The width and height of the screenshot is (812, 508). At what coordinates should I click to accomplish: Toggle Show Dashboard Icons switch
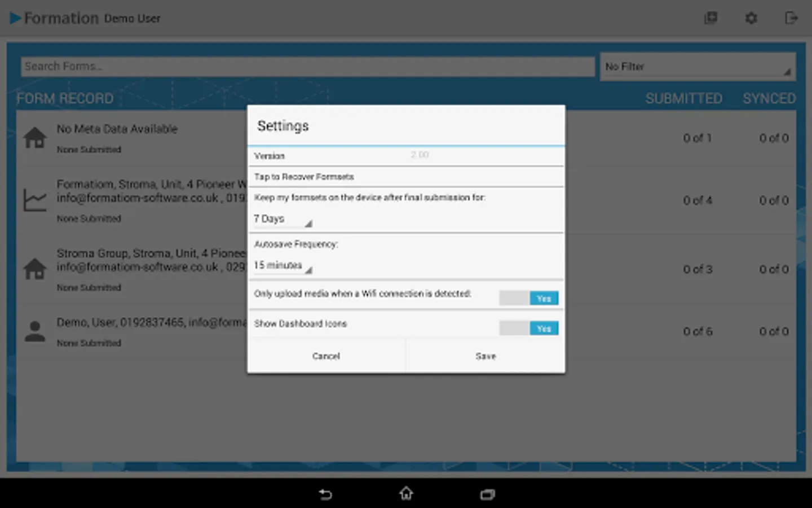click(x=529, y=328)
